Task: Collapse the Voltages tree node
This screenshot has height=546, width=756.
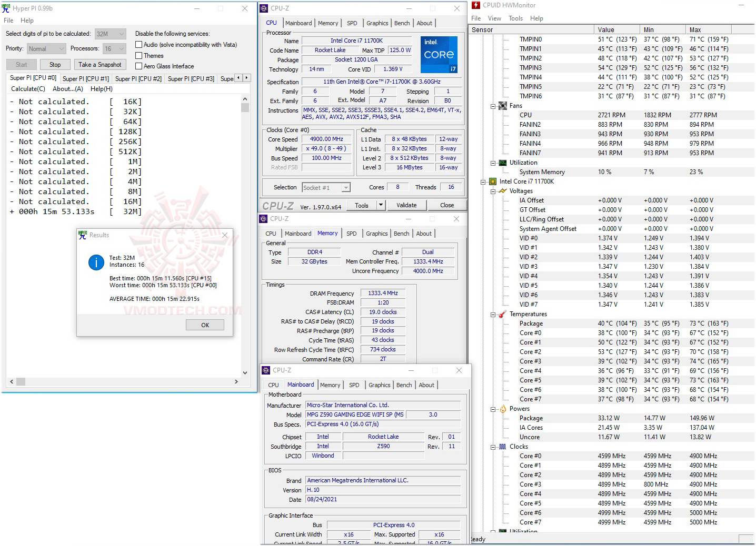Action: (x=493, y=191)
